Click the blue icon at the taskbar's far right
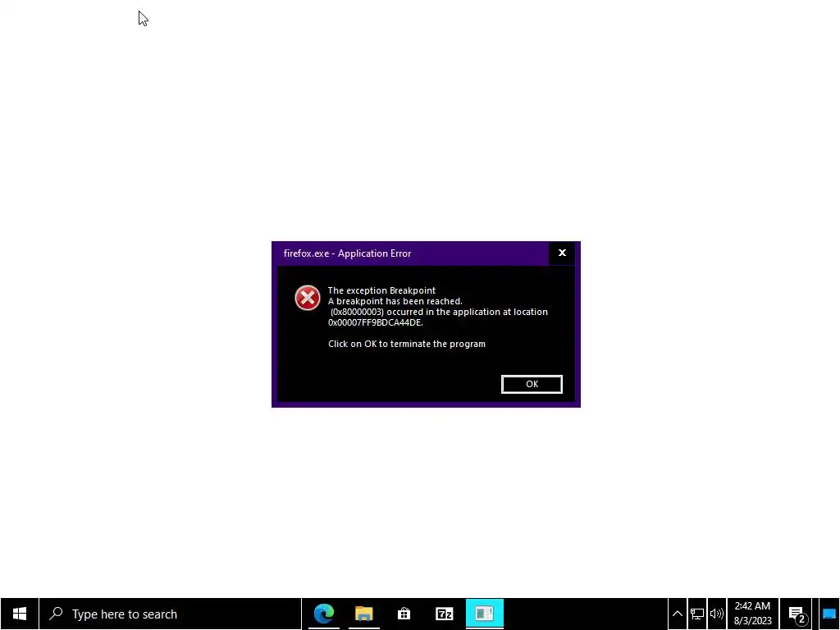The width and height of the screenshot is (840, 630). coord(829,614)
